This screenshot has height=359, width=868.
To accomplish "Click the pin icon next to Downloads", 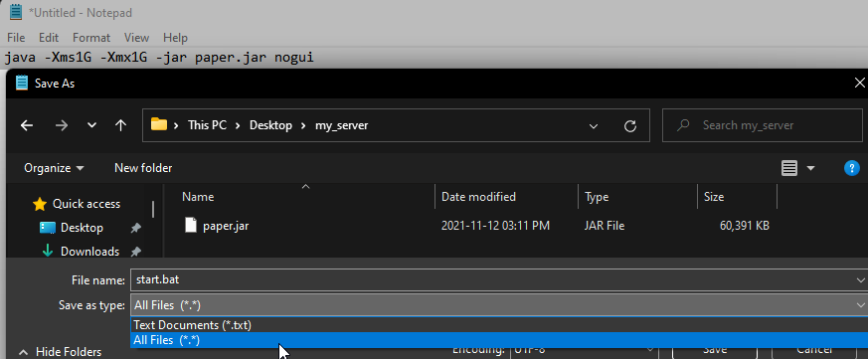I will point(135,252).
